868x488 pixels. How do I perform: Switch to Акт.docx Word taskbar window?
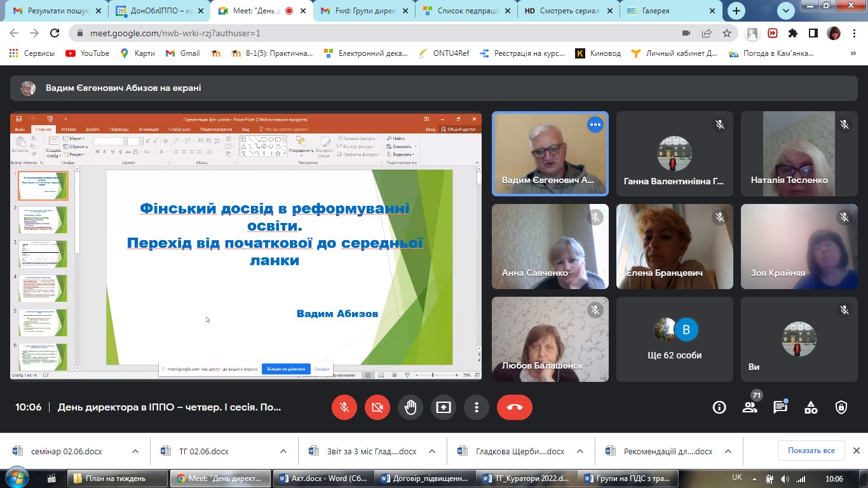click(x=324, y=478)
